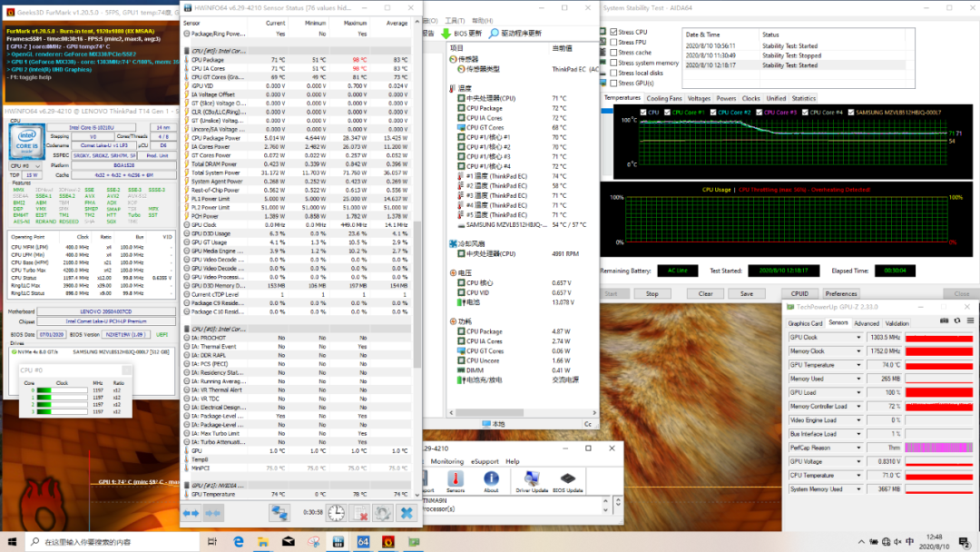Switch to the Cooling Fans tab

click(x=663, y=98)
